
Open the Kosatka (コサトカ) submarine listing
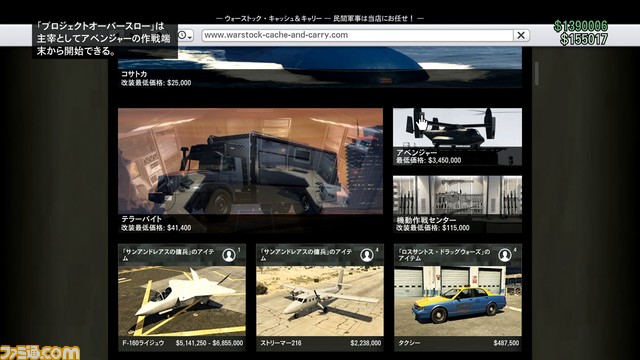[320, 67]
